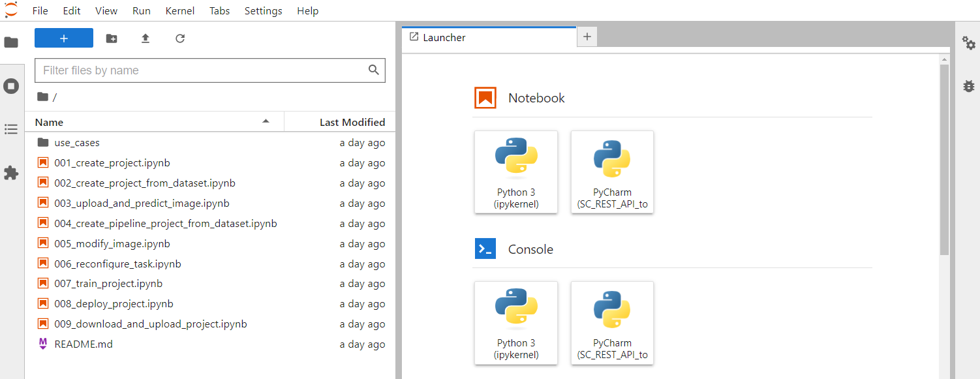Click the search magnifier icon
980x379 pixels.
[374, 70]
